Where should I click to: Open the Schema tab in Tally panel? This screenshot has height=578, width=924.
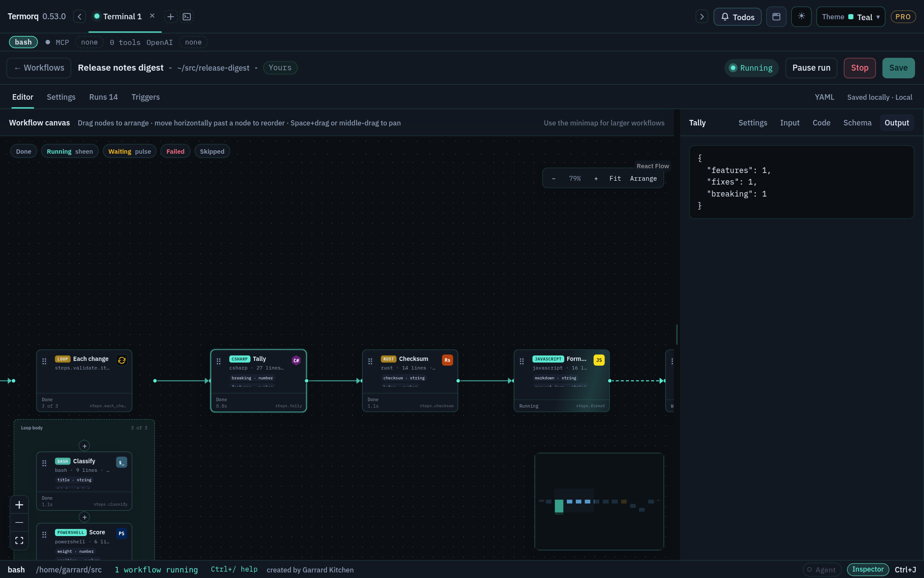coord(857,123)
